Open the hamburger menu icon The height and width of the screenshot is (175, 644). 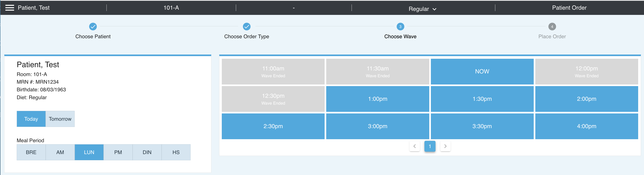[10, 8]
